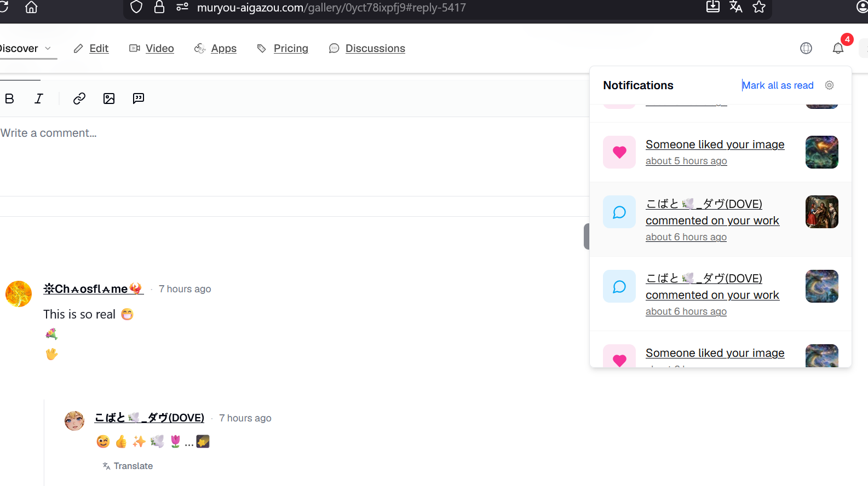Click the profile icon in browser toolbar
This screenshot has width=868, height=486.
(x=863, y=7)
